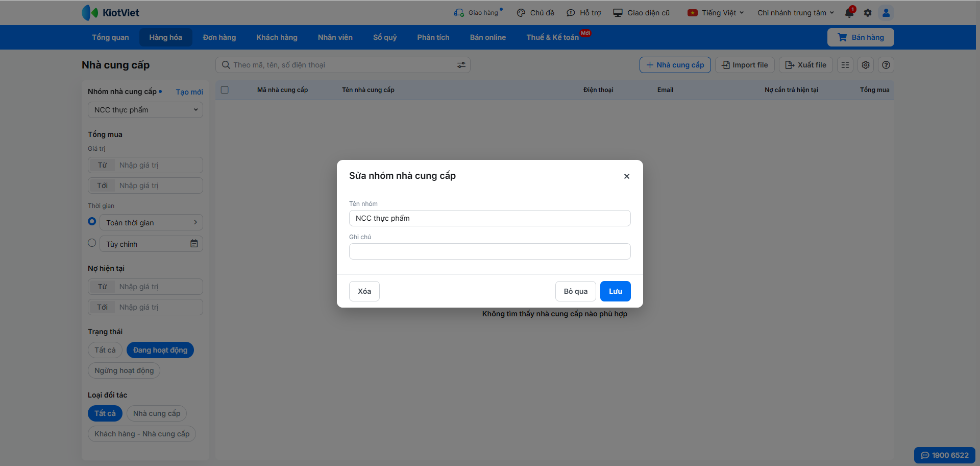Select Tất cả partner type
The width and height of the screenshot is (980, 466).
coord(105,413)
